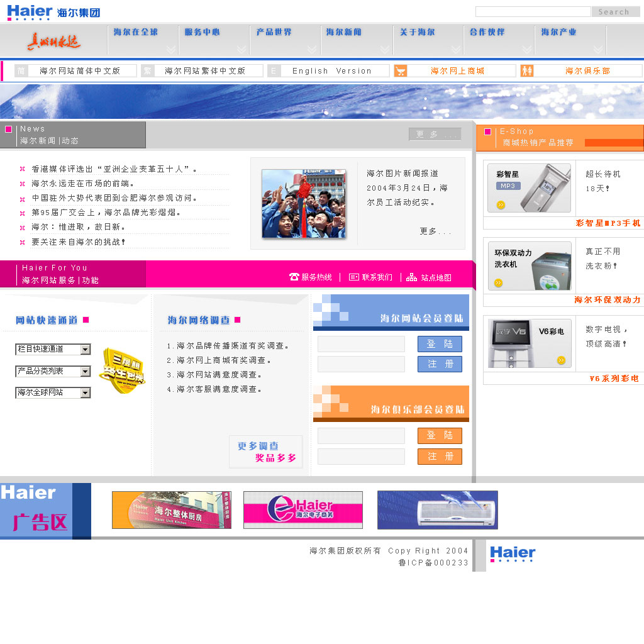Click the red 真诚到永远 slogan graphic
644x644 pixels.
54,42
